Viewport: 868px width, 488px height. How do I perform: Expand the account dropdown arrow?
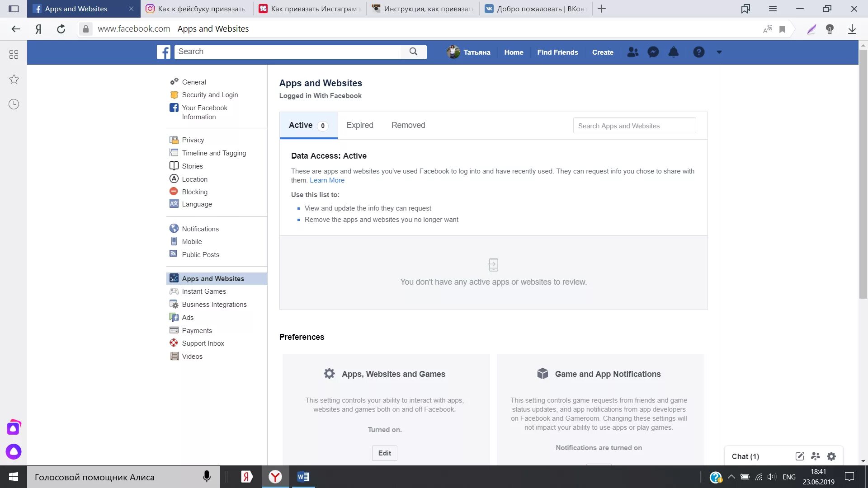point(719,52)
